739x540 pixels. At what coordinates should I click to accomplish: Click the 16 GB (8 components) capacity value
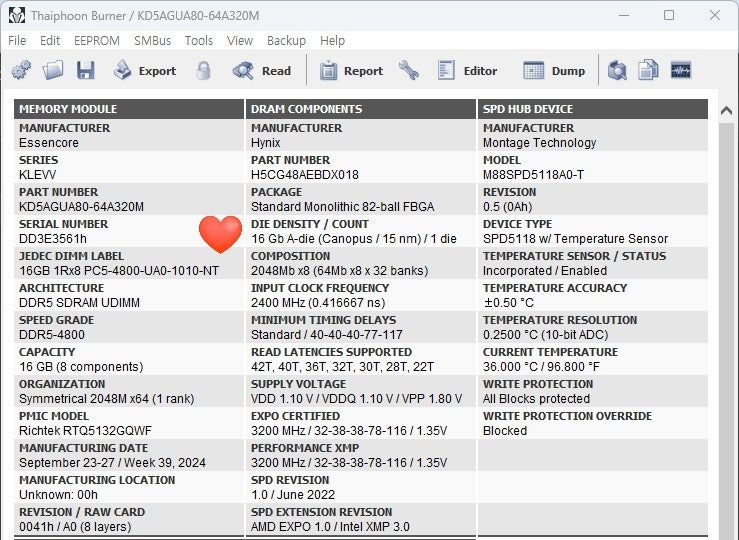tap(81, 367)
